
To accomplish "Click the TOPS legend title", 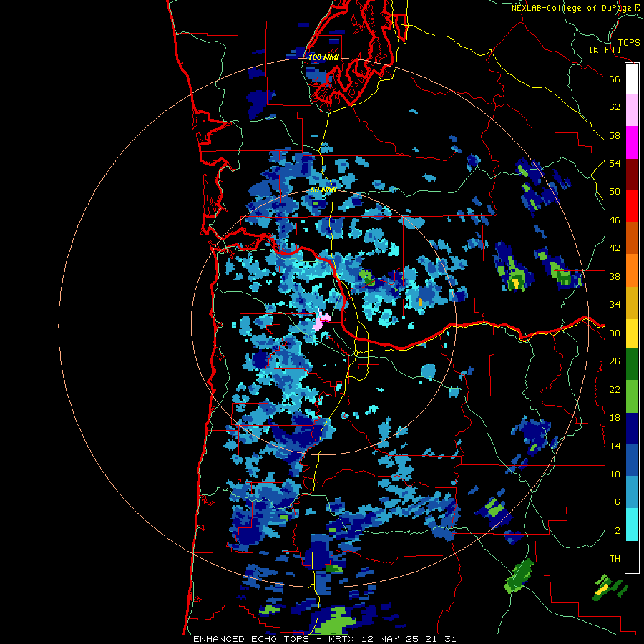I will click(629, 42).
